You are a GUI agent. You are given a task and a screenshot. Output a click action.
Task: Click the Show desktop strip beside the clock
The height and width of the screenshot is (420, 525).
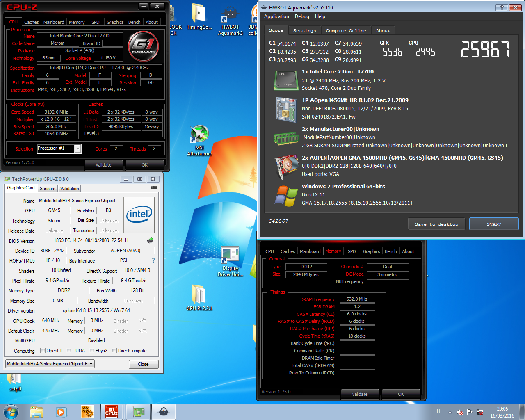click(x=522, y=412)
